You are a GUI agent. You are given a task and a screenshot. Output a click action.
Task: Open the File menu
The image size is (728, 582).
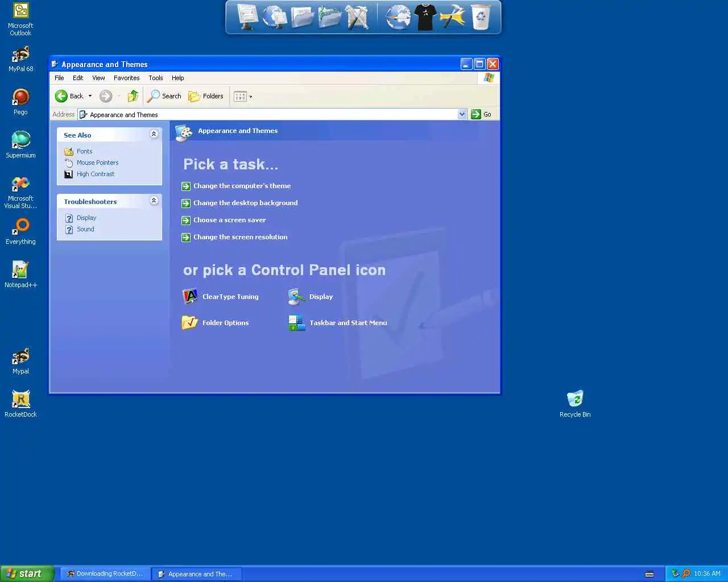point(59,78)
